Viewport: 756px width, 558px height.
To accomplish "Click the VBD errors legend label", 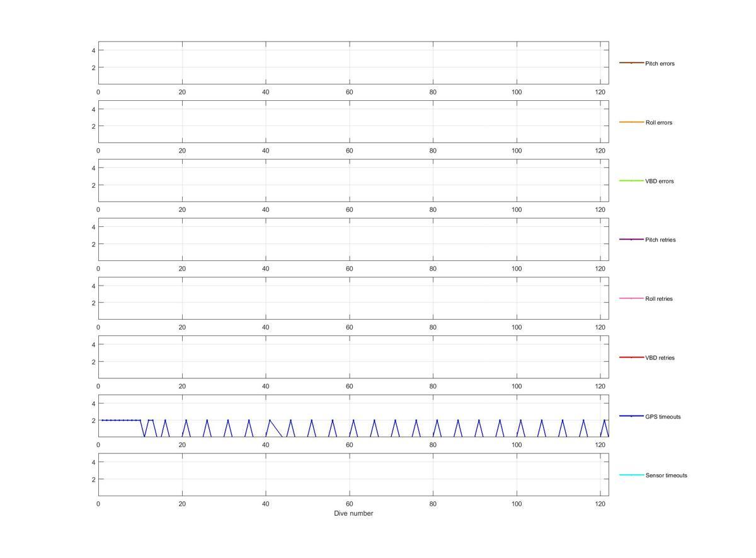I will 660,181.
